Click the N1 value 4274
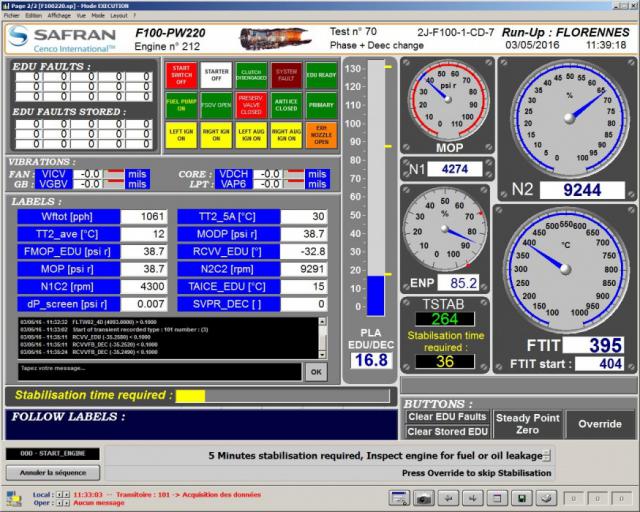This screenshot has width=640, height=512. coord(455,169)
